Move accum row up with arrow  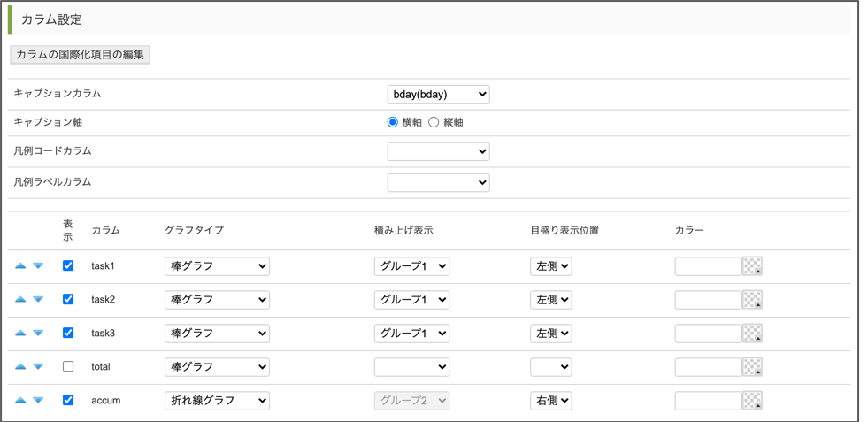click(x=20, y=401)
